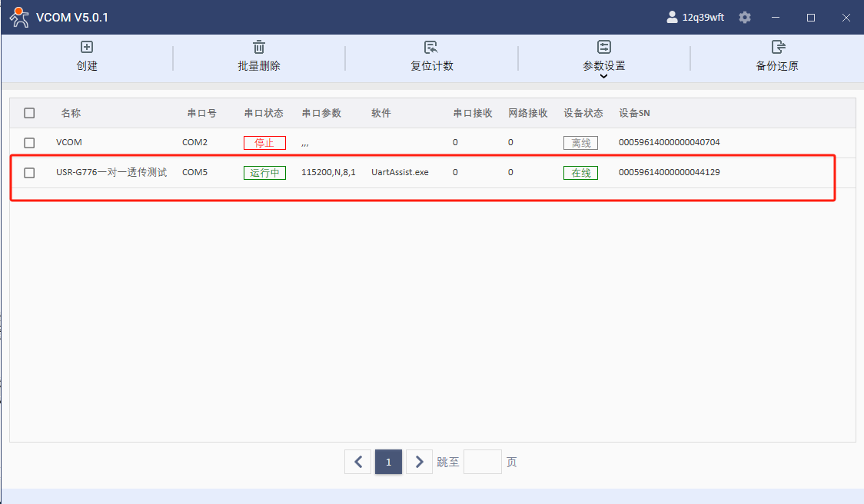The height and width of the screenshot is (504, 864).
Task: Click the user avatar icon beside 12q39wft
Action: point(672,17)
